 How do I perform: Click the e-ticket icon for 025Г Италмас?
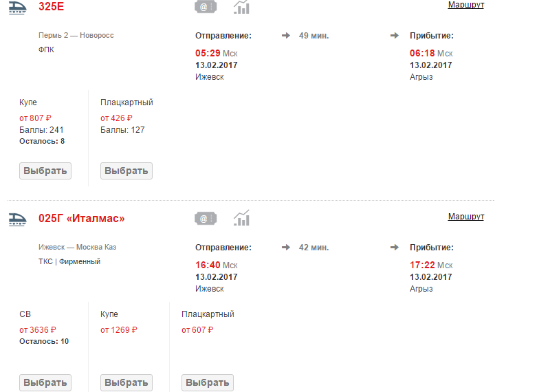(206, 219)
